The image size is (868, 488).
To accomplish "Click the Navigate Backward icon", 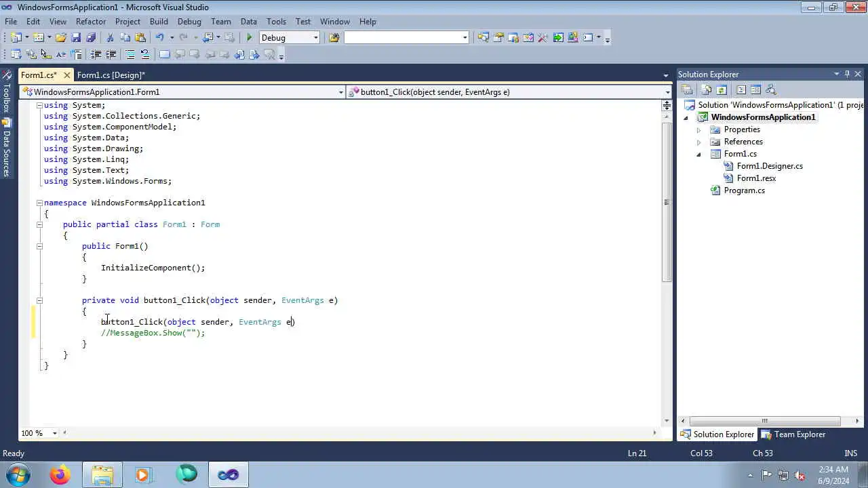I will [208, 38].
